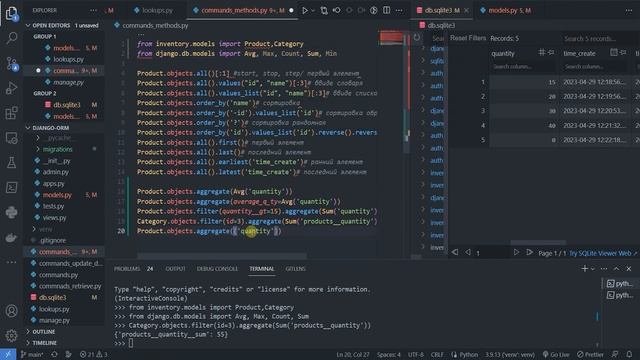Pin the quantity column

551,53
